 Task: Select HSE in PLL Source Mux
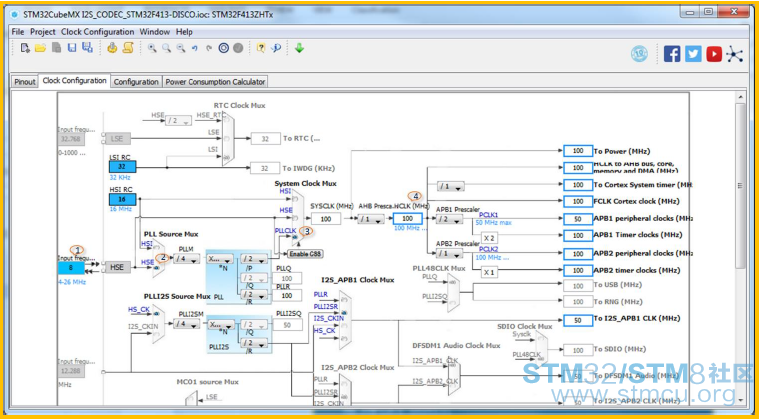[x=157, y=267]
